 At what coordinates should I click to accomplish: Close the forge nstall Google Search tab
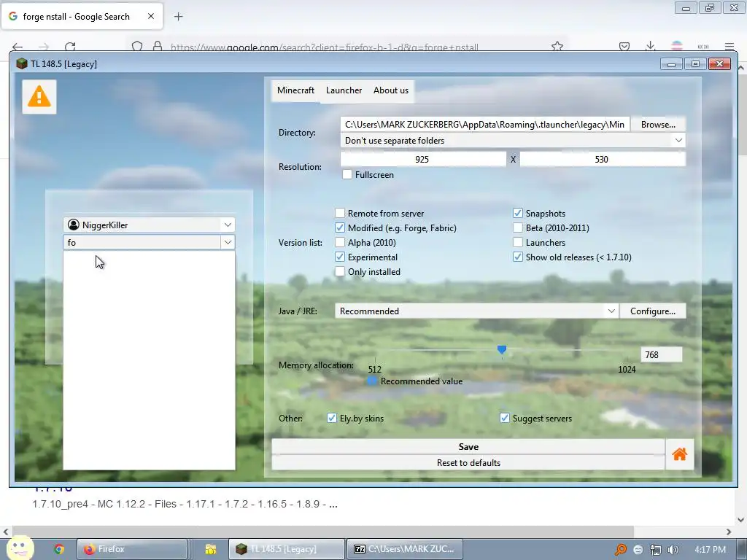(150, 16)
